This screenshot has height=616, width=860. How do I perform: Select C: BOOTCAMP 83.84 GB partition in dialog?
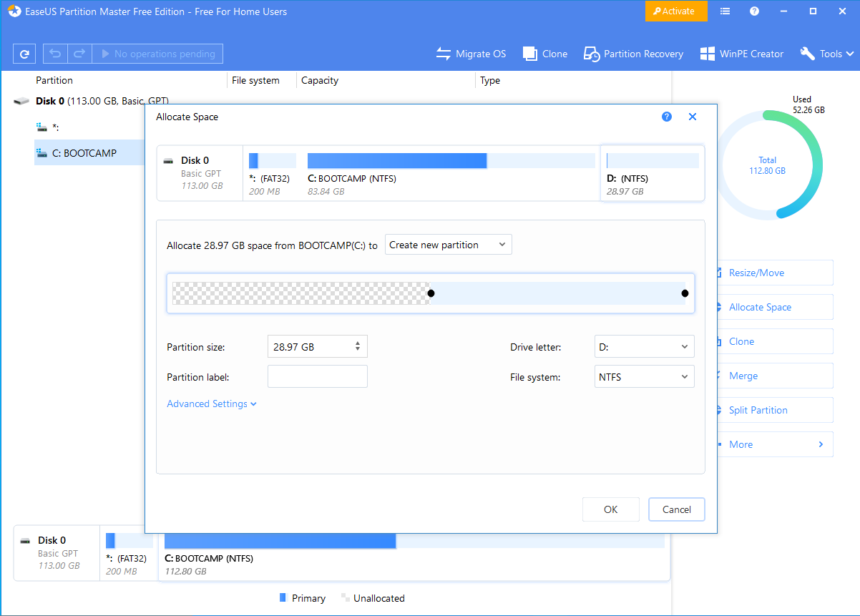click(451, 173)
